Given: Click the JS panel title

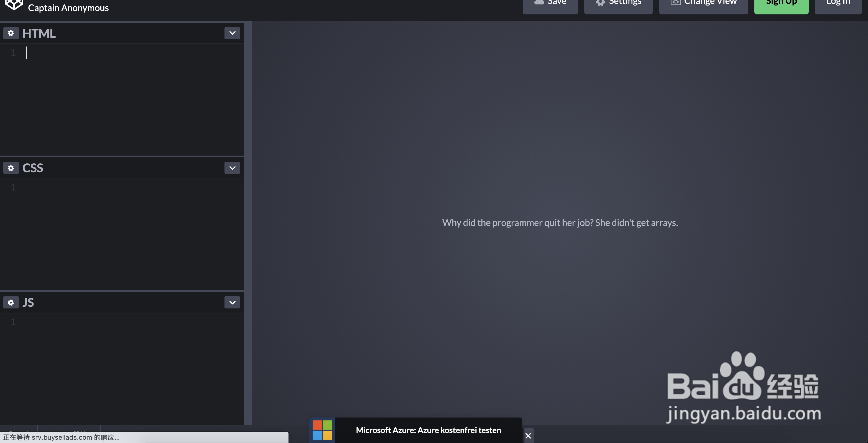Looking at the screenshot, I should click(28, 303).
